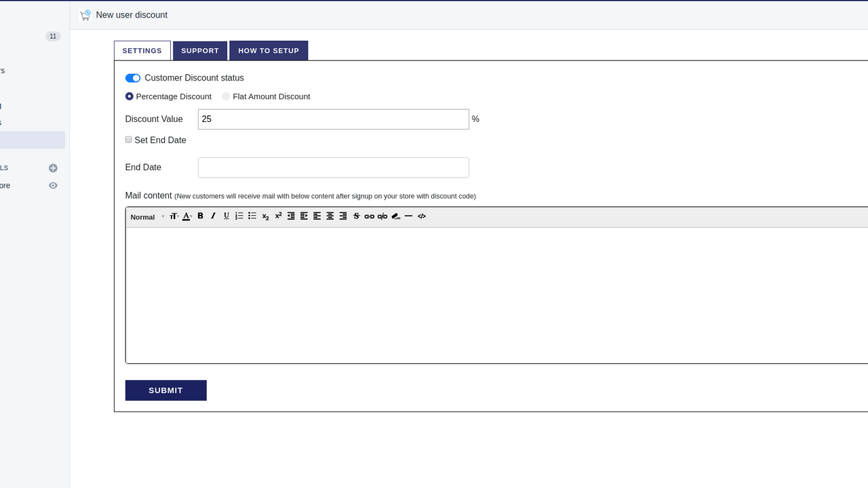Remove link with the unlink icon
Screen dimensions: 868x488
[x=382, y=216]
